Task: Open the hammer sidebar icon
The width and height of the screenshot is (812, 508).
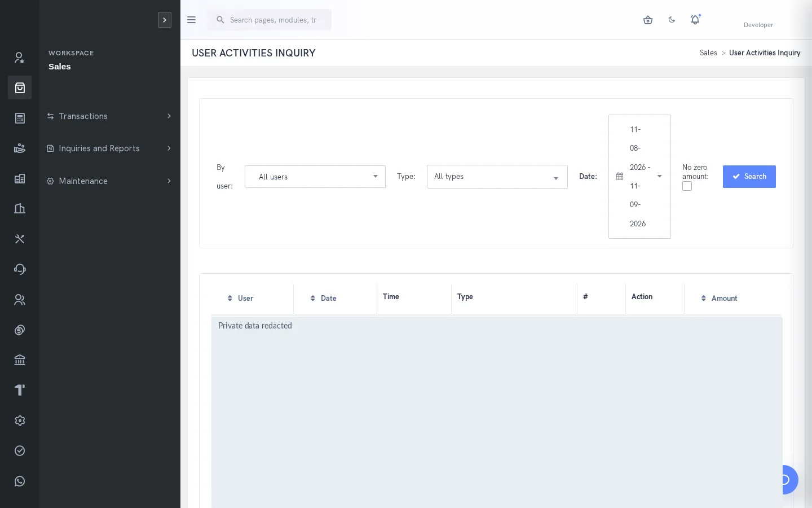Action: (x=20, y=390)
